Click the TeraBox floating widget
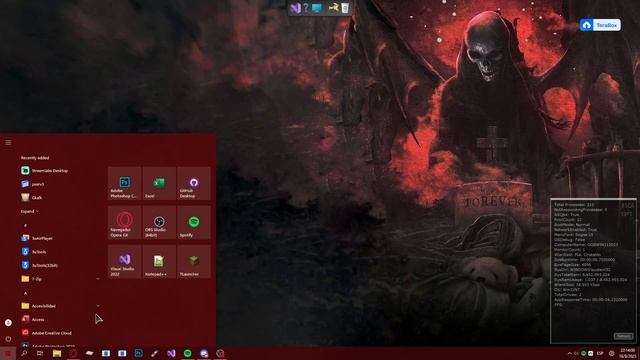The width and height of the screenshot is (640, 360). coord(600,25)
